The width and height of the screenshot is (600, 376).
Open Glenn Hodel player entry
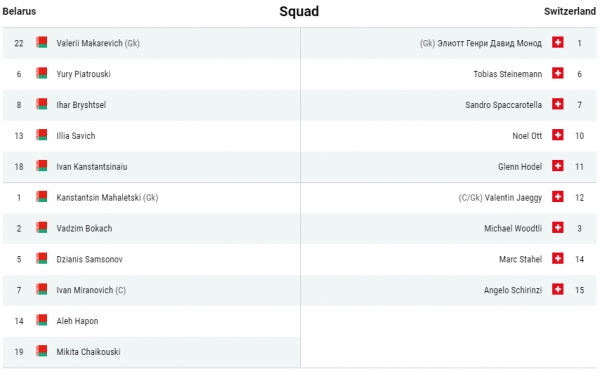(x=520, y=167)
